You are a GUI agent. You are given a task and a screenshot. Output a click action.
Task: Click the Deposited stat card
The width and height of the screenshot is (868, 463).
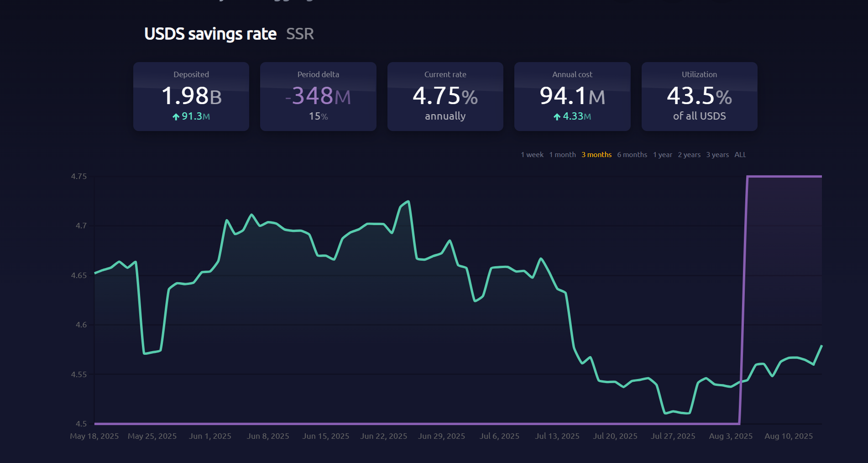click(191, 96)
